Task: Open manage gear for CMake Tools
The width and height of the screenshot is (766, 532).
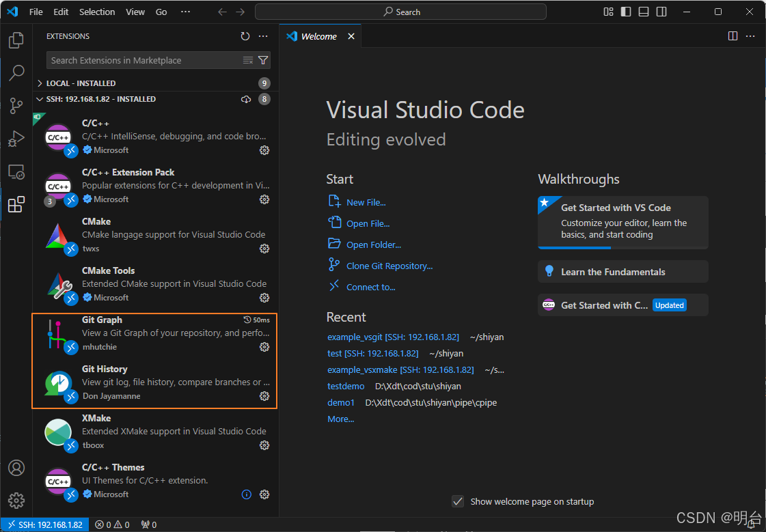Action: pos(264,298)
